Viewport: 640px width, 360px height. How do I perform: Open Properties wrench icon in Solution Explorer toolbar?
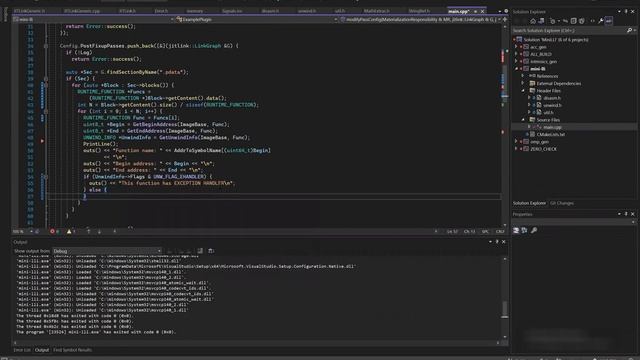tap(601, 21)
